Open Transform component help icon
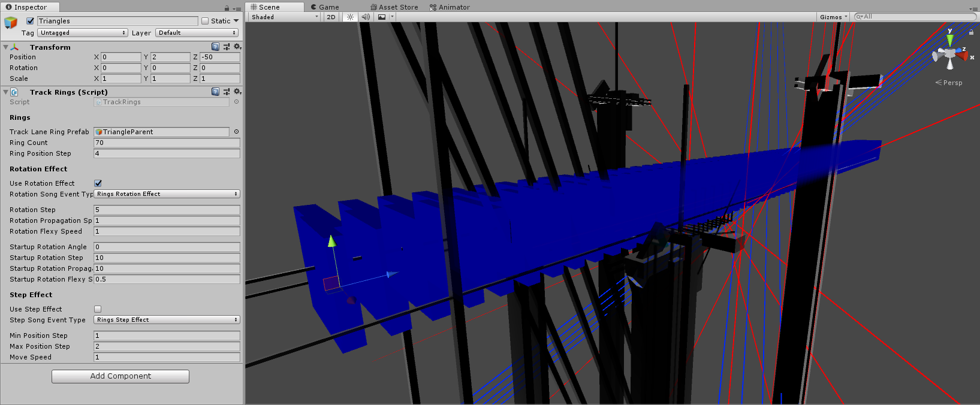The width and height of the screenshot is (980, 405). coord(216,47)
